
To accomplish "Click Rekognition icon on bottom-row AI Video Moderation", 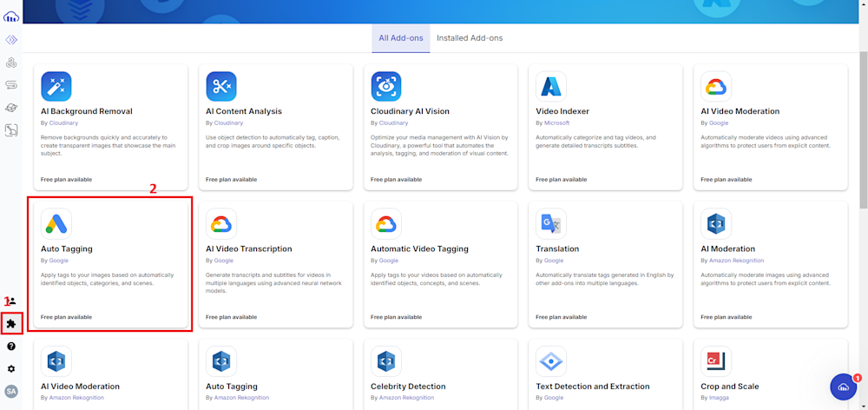I will [x=56, y=361].
